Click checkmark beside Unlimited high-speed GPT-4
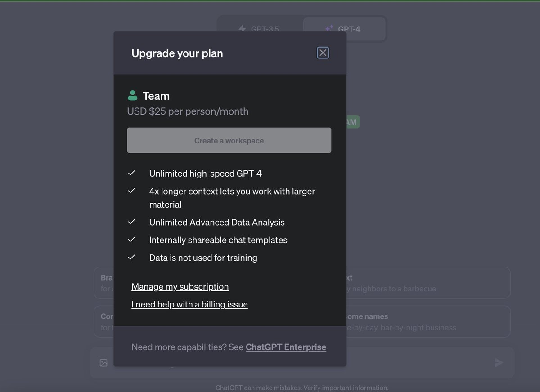The image size is (540, 392). [132, 173]
